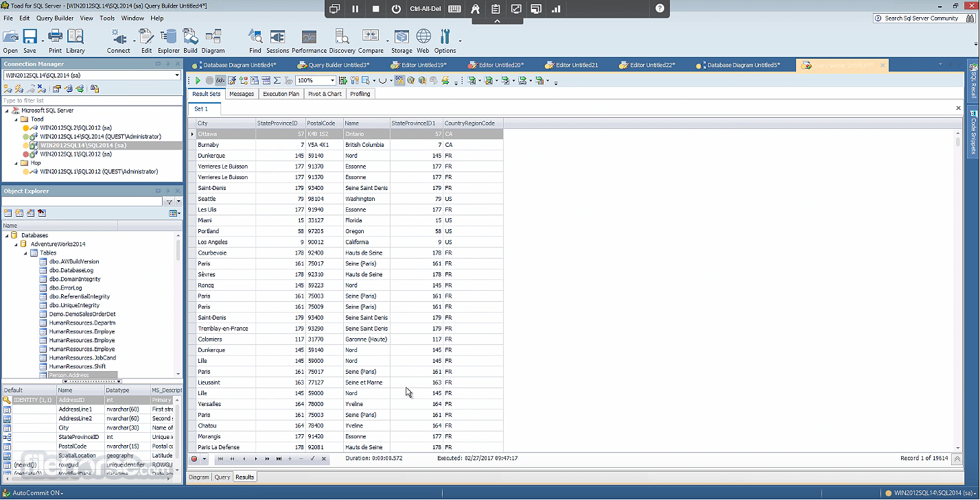Click the Object Explorer filter funnel icon

(x=170, y=202)
